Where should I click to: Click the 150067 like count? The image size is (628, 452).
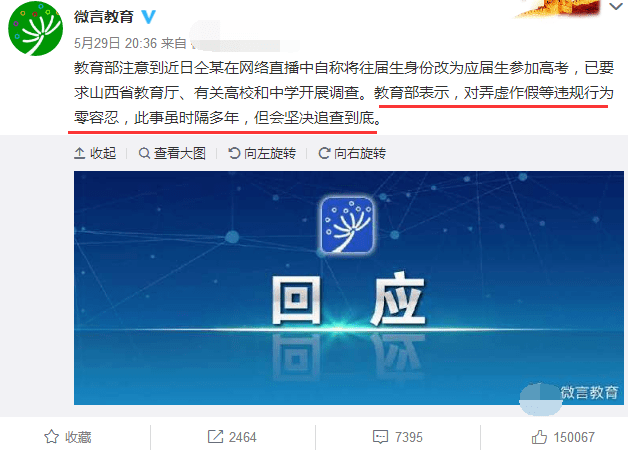point(574,437)
